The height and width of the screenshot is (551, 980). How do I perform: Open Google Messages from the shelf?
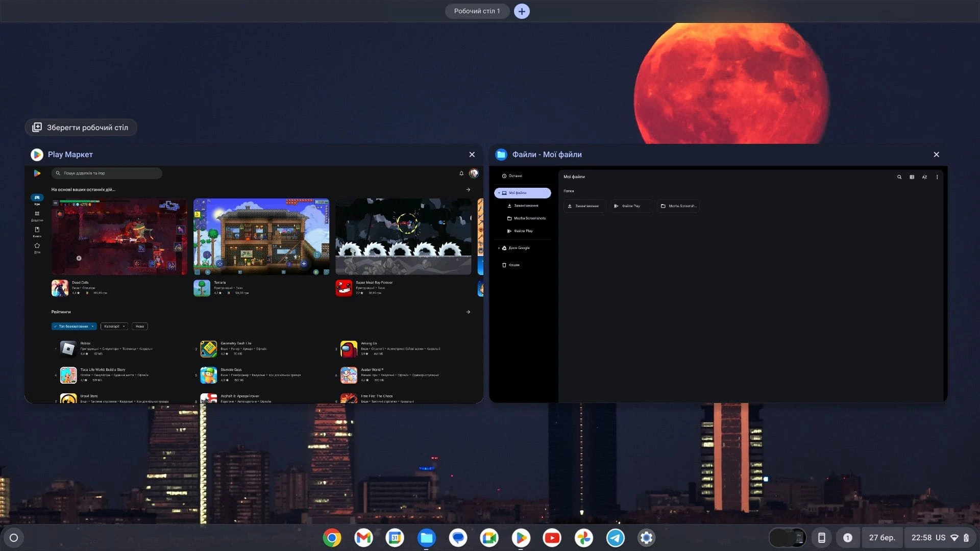click(458, 538)
